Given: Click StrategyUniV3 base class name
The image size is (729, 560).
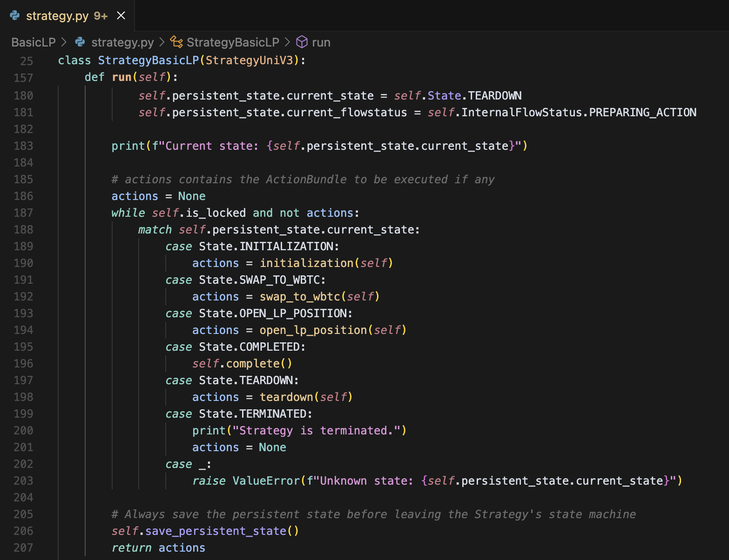Looking at the screenshot, I should [x=250, y=60].
